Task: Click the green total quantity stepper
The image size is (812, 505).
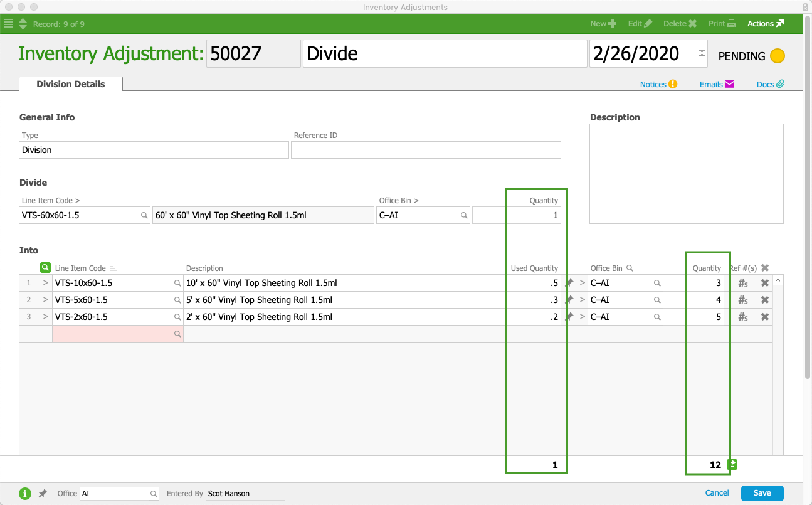Action: click(732, 465)
